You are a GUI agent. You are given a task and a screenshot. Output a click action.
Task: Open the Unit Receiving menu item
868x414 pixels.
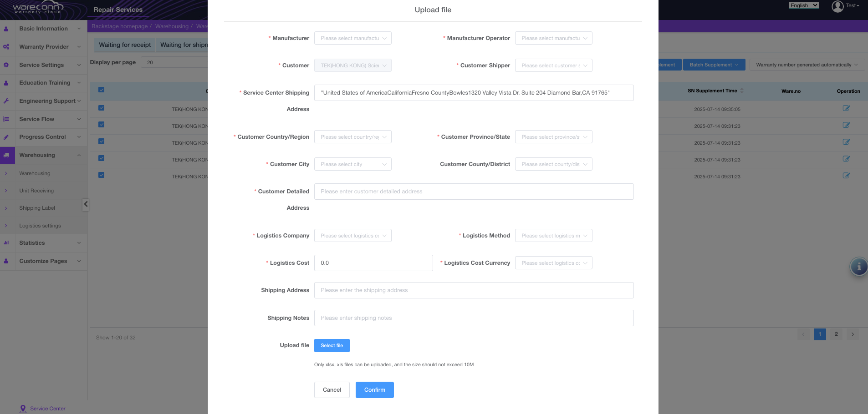(36, 191)
